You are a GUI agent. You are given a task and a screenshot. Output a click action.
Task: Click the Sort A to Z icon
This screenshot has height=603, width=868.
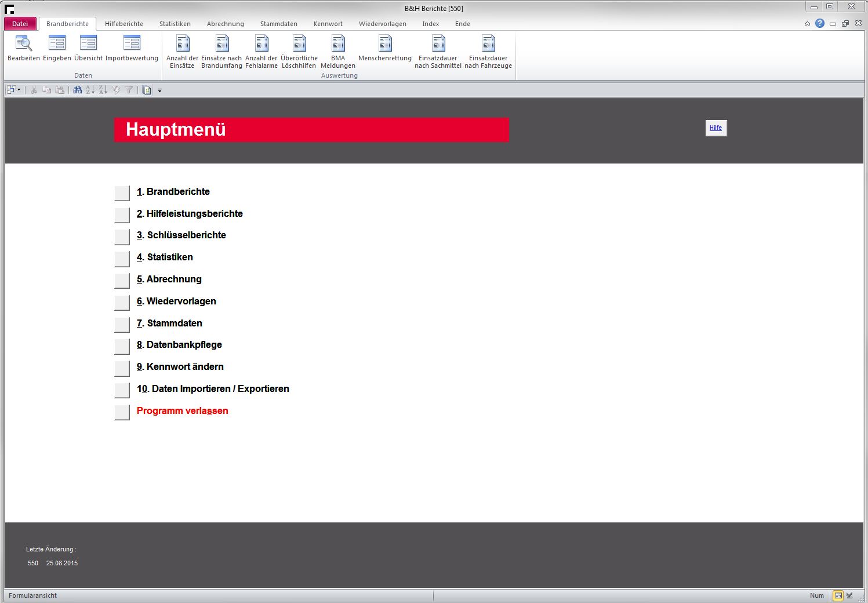tap(90, 90)
